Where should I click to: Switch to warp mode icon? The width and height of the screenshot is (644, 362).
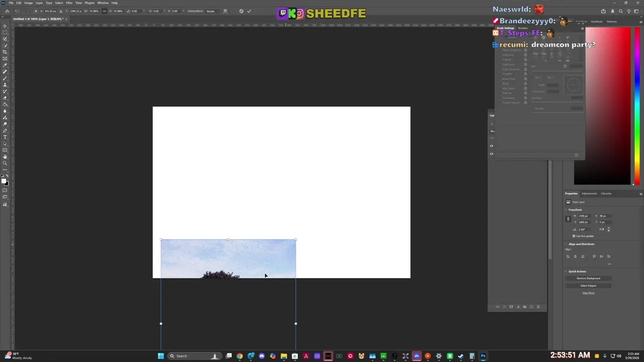coord(225,11)
